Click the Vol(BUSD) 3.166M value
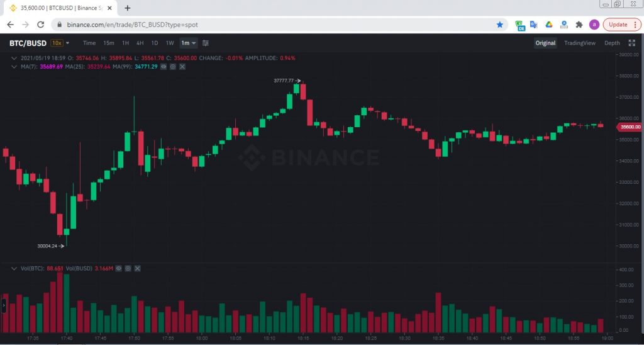Image resolution: width=644 pixels, height=345 pixels. coord(104,269)
